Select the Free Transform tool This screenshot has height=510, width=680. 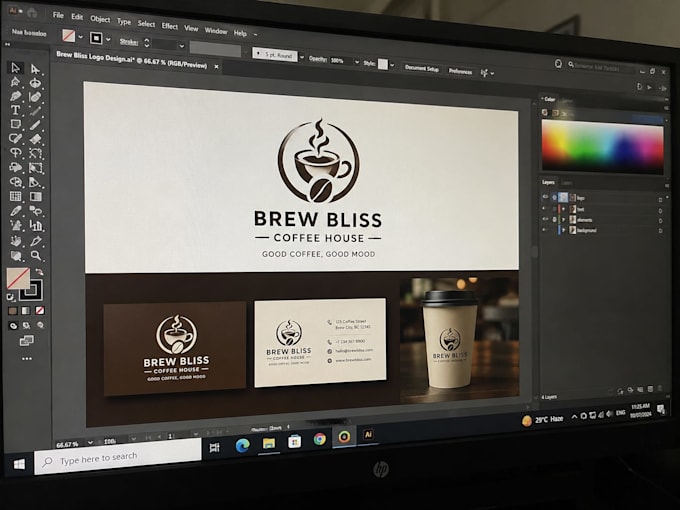(x=36, y=168)
